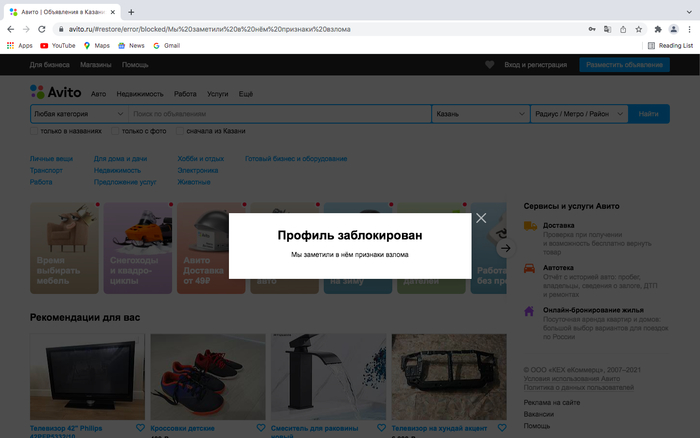Viewport: 700px width, 438px height.
Task: Open the Maps bookmark
Action: coord(96,46)
